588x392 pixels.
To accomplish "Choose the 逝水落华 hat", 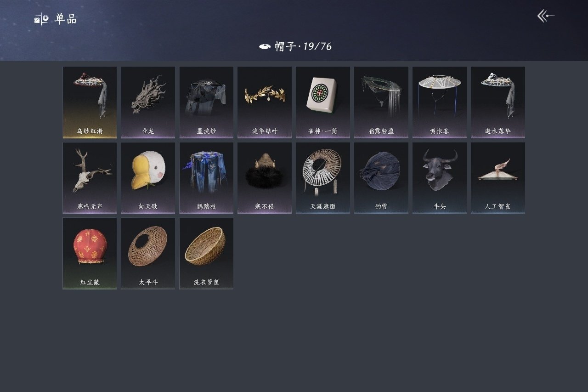I will coord(498,102).
